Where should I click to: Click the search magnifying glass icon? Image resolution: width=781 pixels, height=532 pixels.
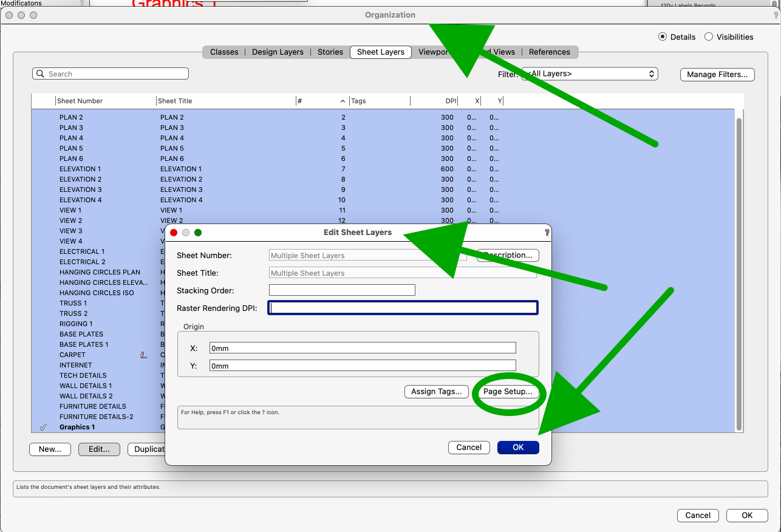click(x=40, y=73)
